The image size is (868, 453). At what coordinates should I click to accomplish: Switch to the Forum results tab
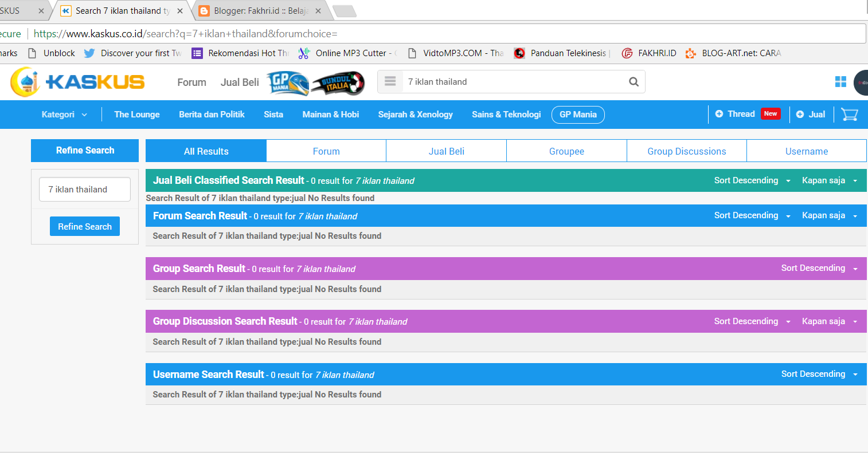pyautogui.click(x=326, y=151)
